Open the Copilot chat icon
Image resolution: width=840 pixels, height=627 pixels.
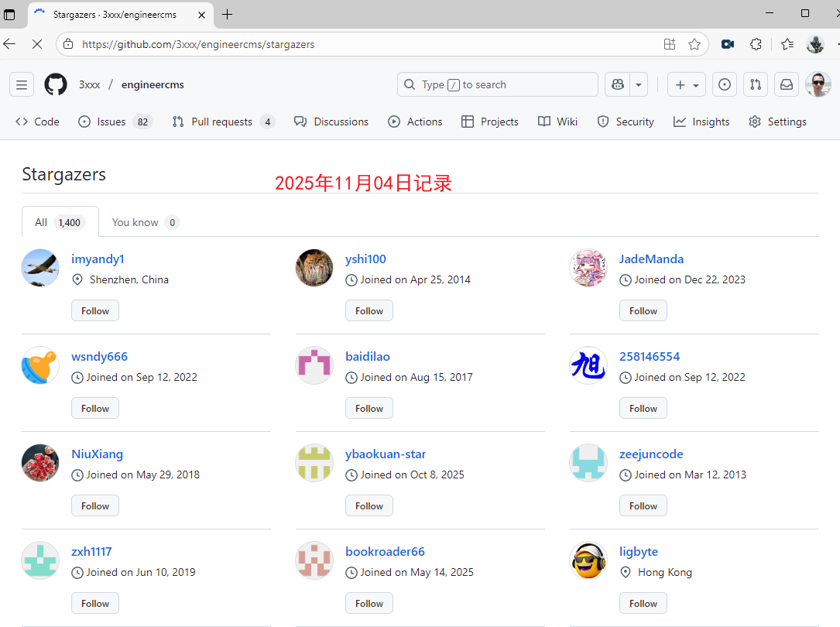(x=618, y=84)
